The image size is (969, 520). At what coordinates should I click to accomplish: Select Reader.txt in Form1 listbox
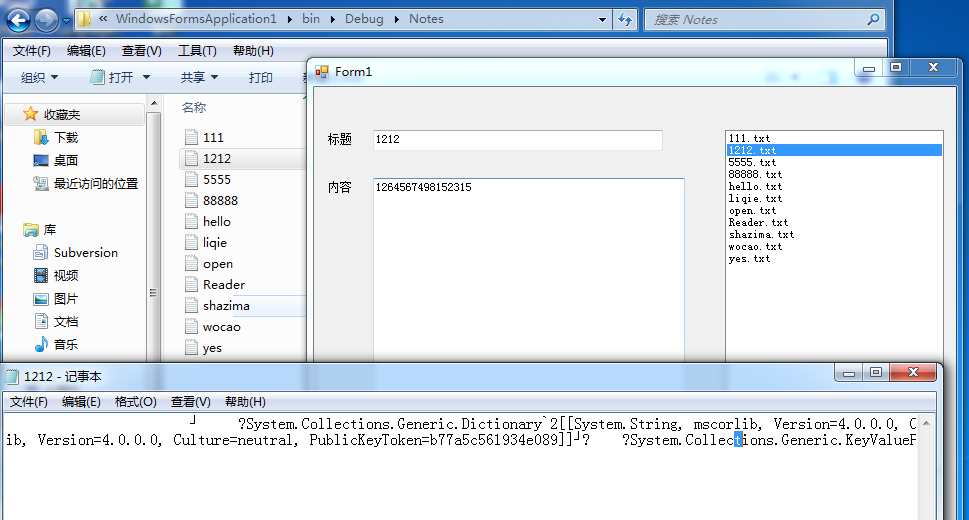click(834, 223)
